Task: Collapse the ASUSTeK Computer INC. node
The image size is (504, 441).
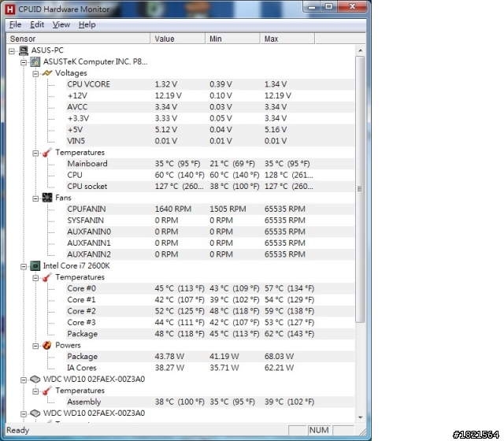Action: [24, 62]
